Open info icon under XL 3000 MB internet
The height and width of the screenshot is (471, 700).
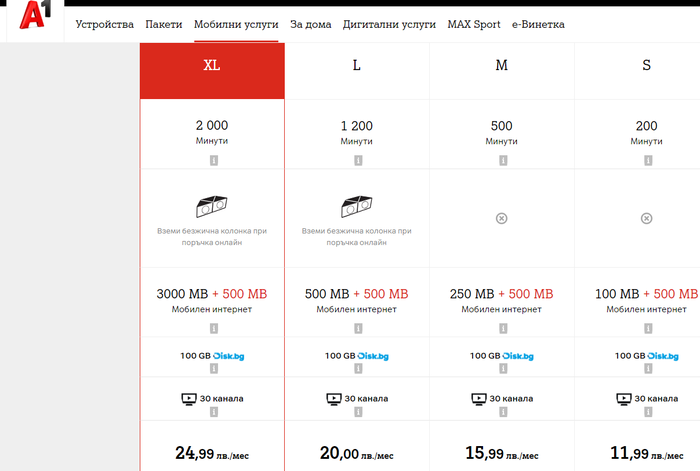pos(214,329)
